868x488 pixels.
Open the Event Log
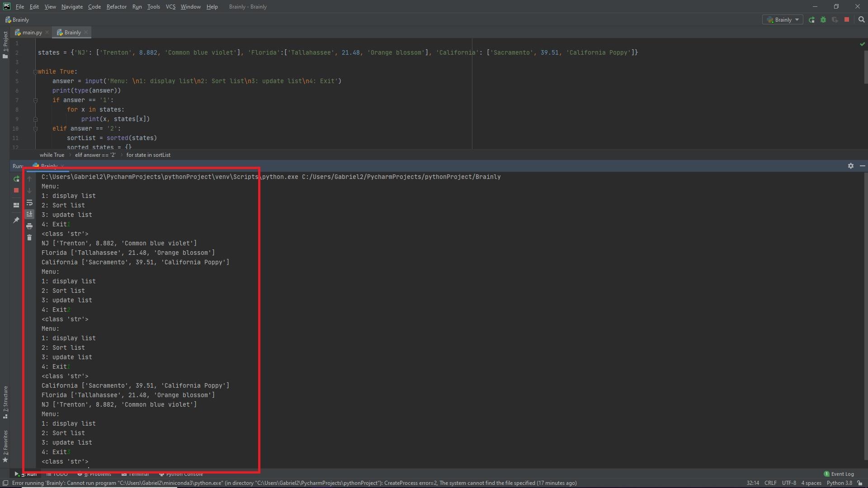click(x=839, y=474)
